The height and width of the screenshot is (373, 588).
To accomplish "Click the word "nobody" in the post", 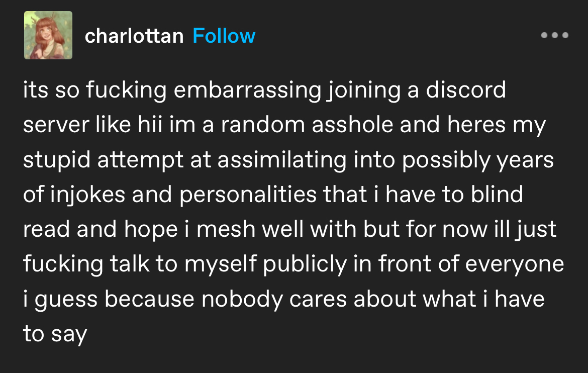I will tap(240, 299).
